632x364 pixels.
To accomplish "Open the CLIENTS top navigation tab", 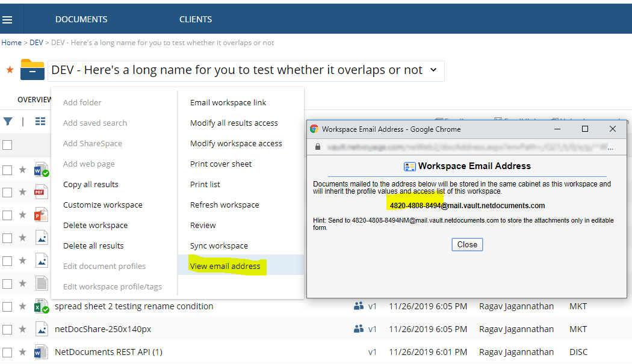I will pyautogui.click(x=196, y=19).
